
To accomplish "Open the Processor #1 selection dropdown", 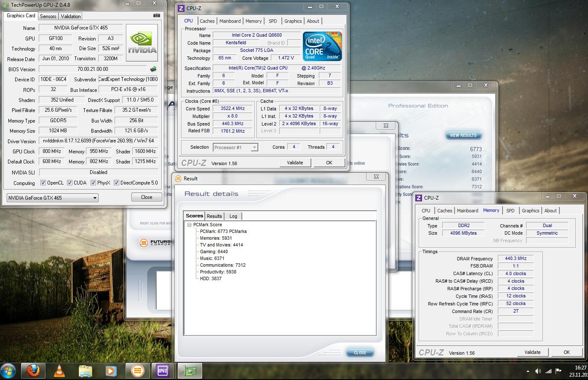I will tap(235, 147).
